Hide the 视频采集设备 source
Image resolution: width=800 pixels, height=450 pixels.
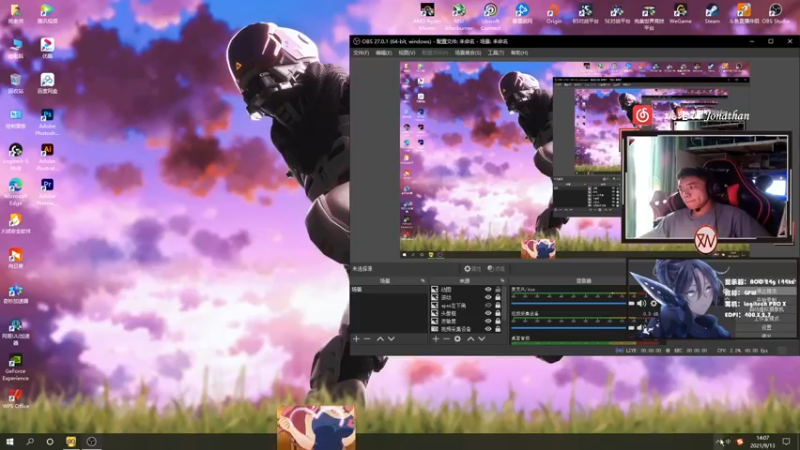tap(488, 329)
